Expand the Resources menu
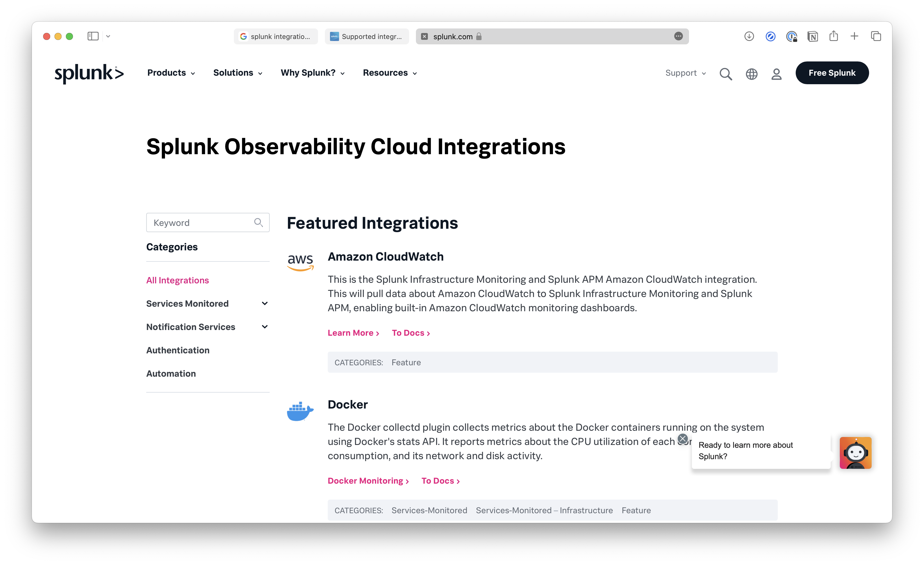Image resolution: width=924 pixels, height=565 pixels. coord(390,73)
